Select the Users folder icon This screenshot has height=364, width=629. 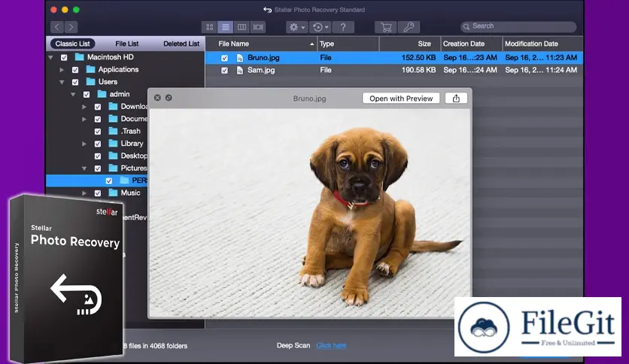[x=90, y=82]
